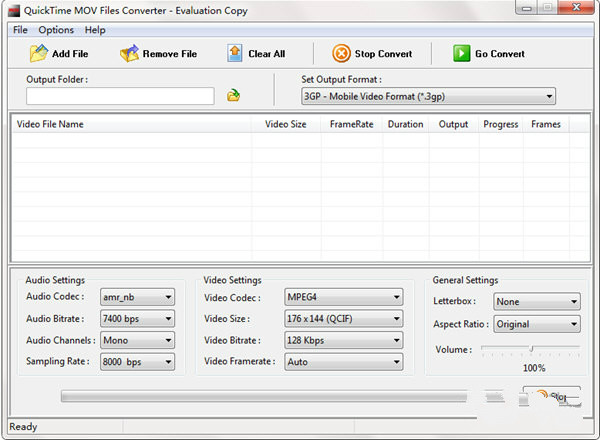Open the Options menu

pos(56,30)
